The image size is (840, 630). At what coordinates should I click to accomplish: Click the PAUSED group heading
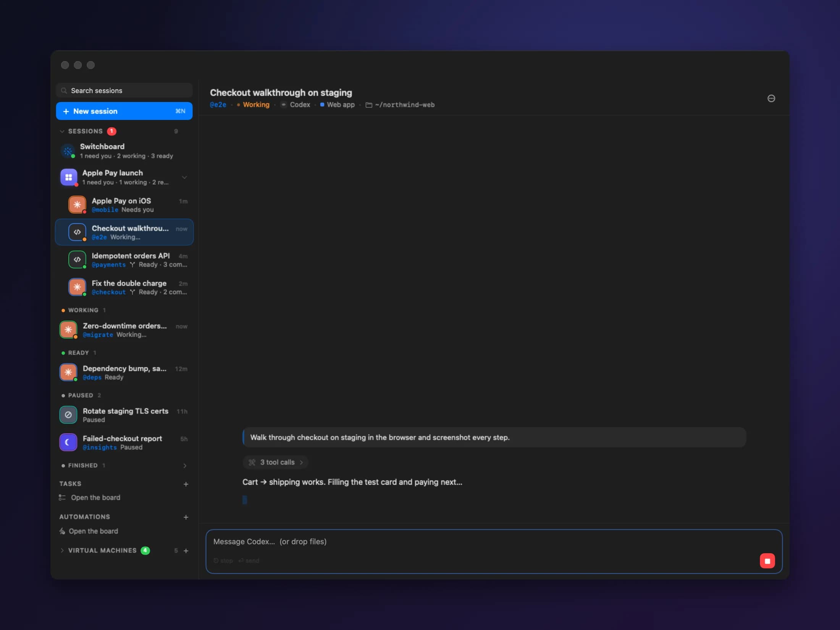tap(81, 395)
